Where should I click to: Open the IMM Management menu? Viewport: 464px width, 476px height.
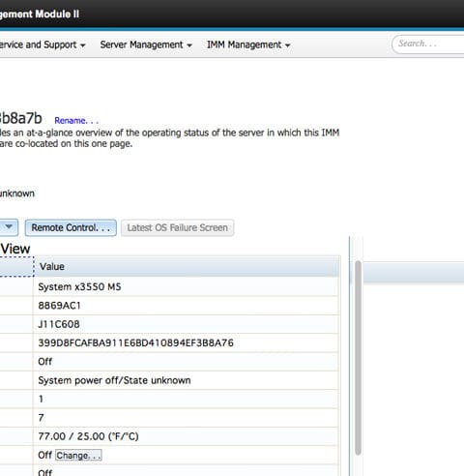[x=248, y=45]
